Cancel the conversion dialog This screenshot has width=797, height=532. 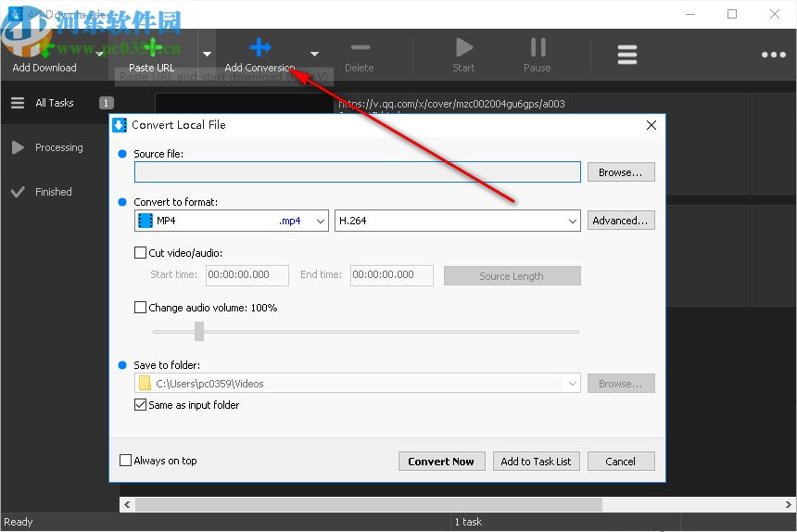(621, 462)
